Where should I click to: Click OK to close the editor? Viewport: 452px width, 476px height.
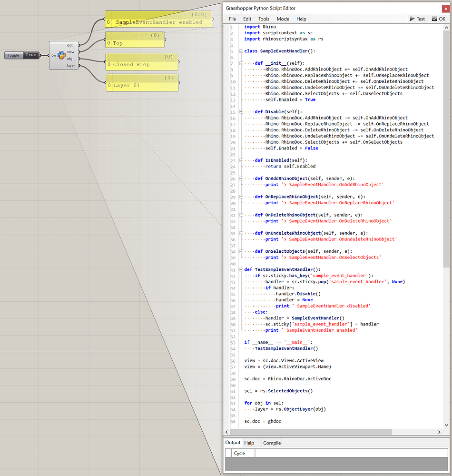pyautogui.click(x=442, y=19)
